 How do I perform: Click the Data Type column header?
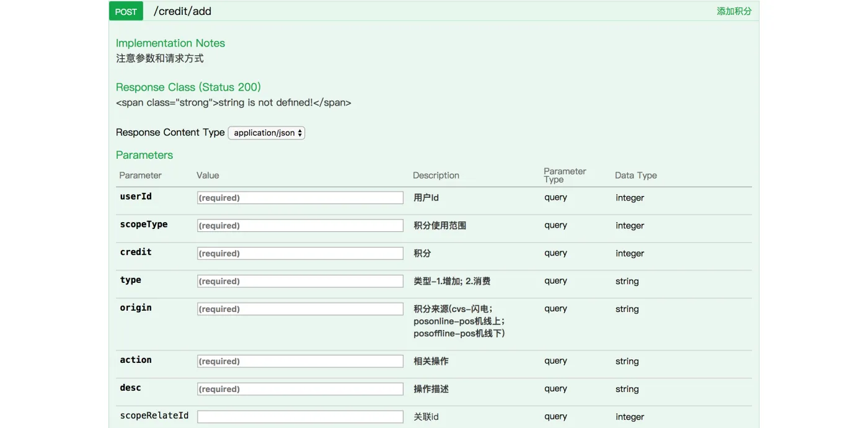click(x=635, y=176)
